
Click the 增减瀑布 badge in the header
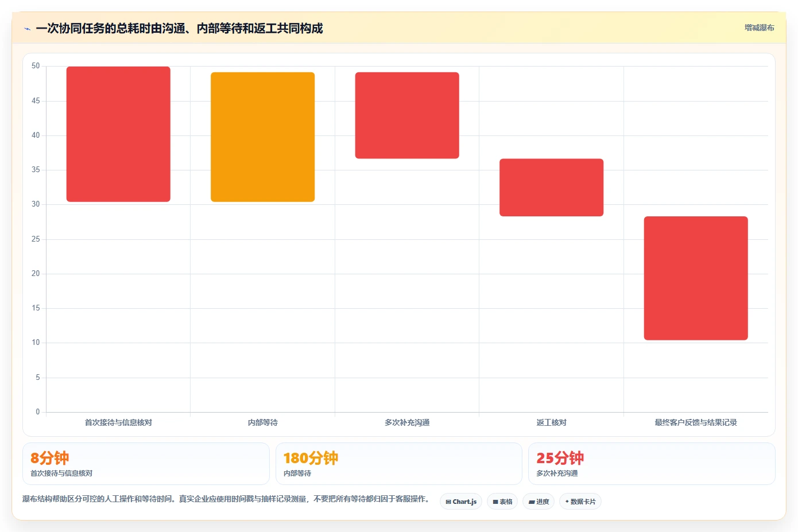[759, 28]
